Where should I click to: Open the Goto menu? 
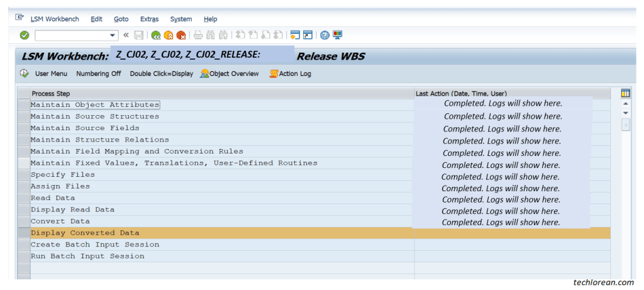pos(121,20)
